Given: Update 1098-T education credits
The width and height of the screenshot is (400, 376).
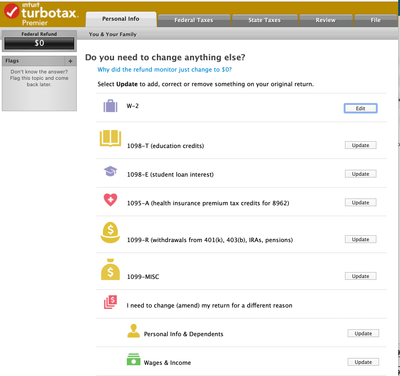Looking at the screenshot, I should [361, 145].
